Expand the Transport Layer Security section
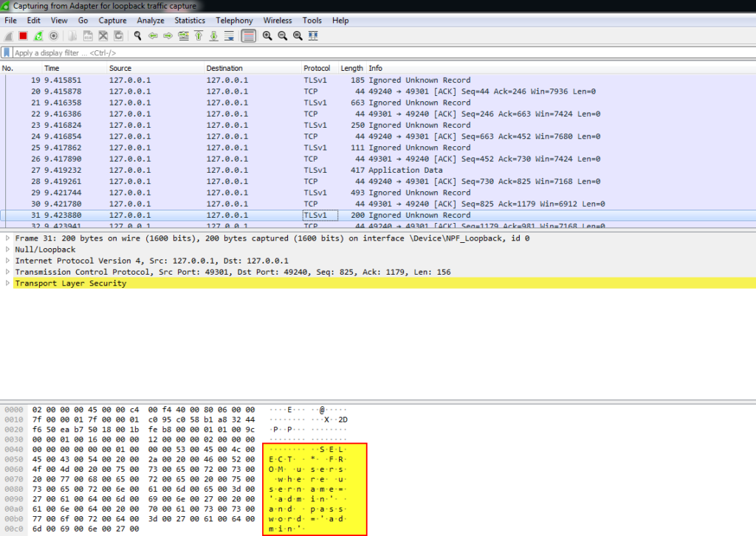Viewport: 756px width, 536px height. point(7,283)
